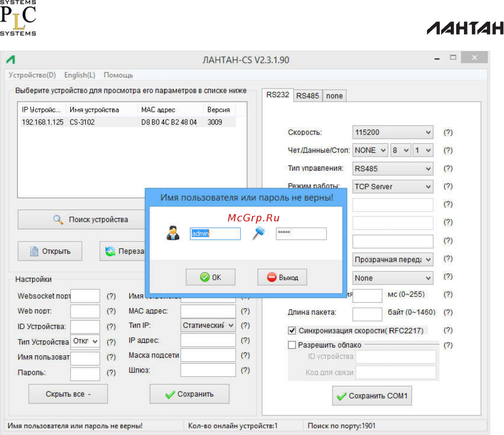
Task: Open the Прозрачная передача dropdown
Action: 393,259
